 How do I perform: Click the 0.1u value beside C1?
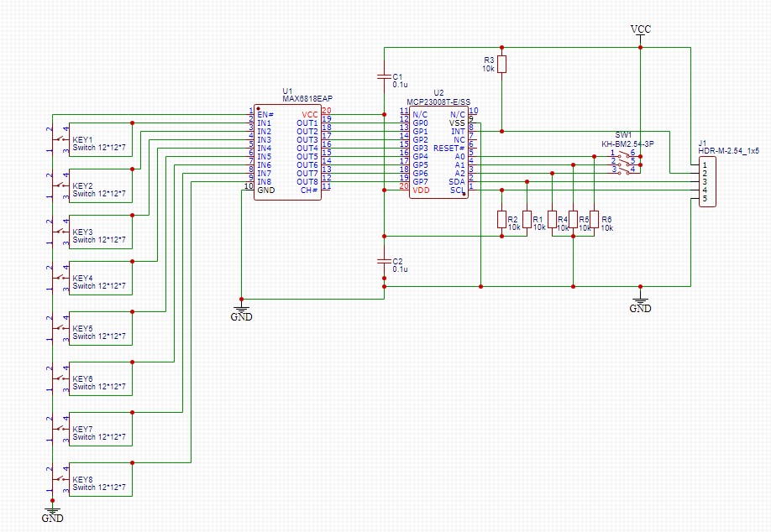(x=401, y=85)
